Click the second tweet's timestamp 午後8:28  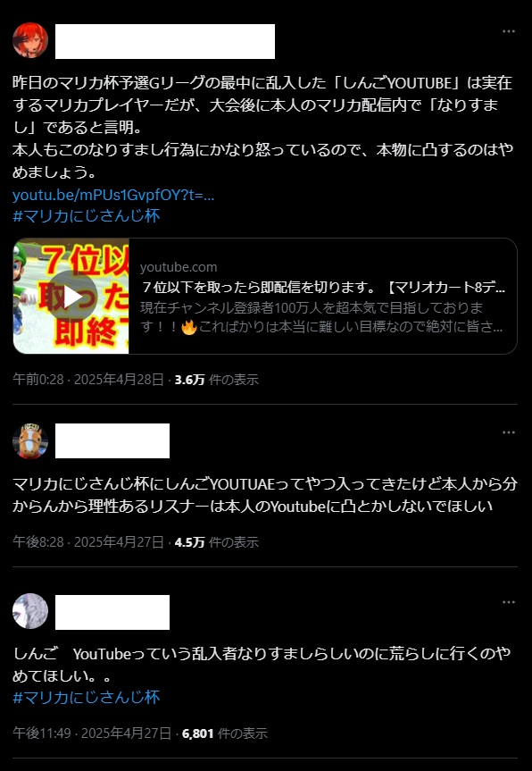[38, 542]
